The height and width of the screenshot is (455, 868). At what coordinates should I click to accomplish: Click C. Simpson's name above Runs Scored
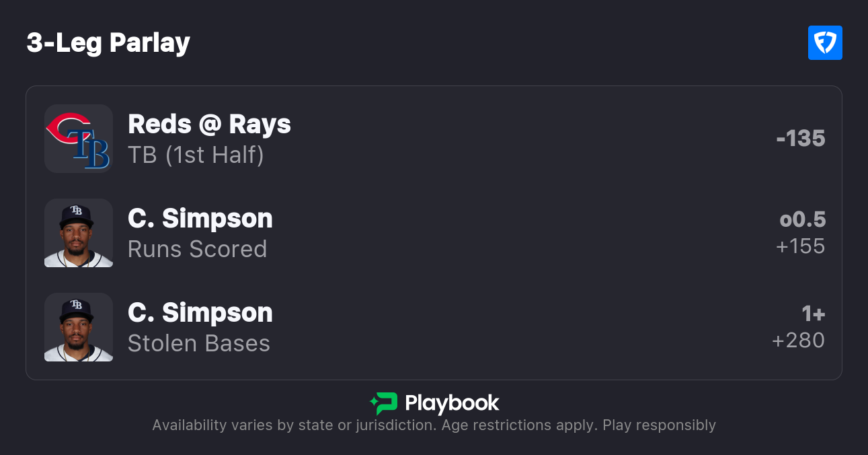200,219
